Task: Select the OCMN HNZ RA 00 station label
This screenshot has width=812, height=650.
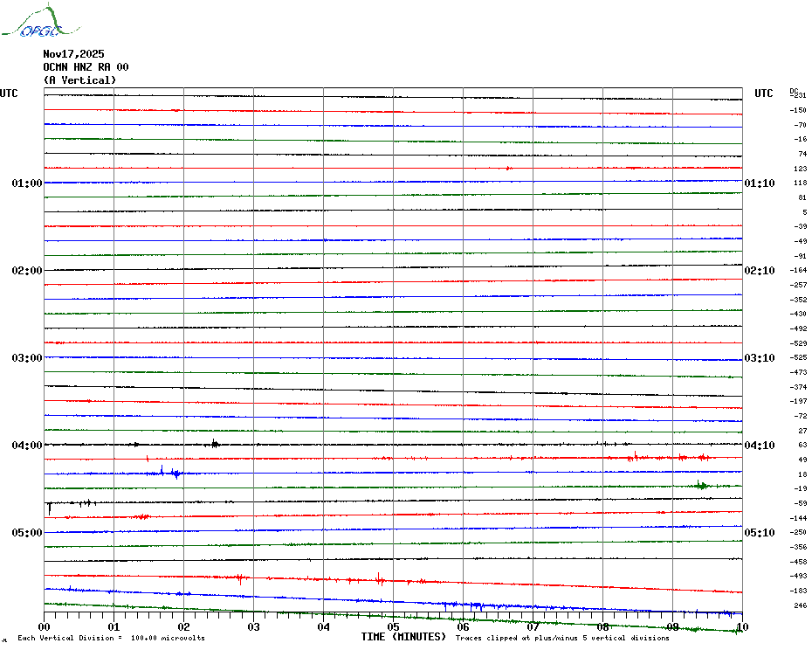Action: pyautogui.click(x=86, y=67)
